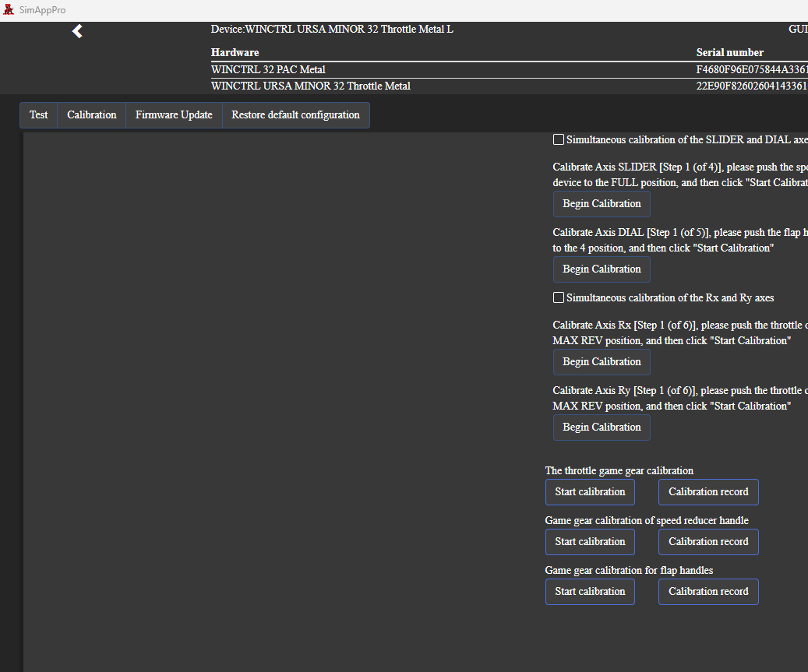Screen dimensions: 808x672
Task: Open the Calibration tab
Action: coord(91,114)
